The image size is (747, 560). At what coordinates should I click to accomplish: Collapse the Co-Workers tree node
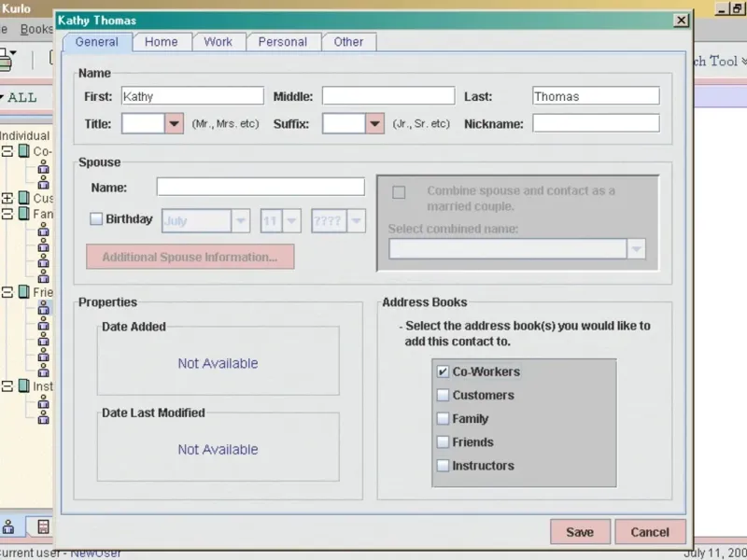[x=7, y=151]
